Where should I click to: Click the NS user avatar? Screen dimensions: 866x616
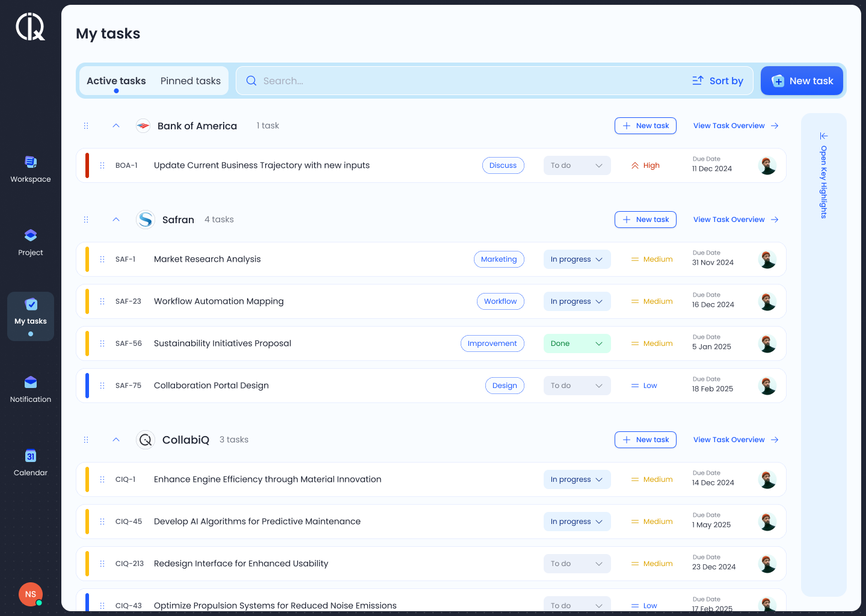coord(31,594)
